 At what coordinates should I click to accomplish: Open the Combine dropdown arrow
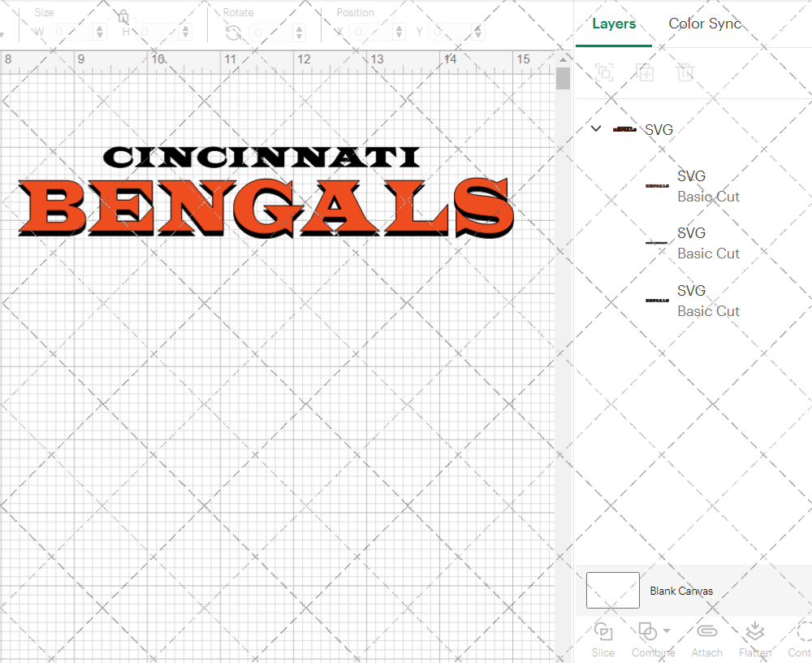tap(667, 630)
